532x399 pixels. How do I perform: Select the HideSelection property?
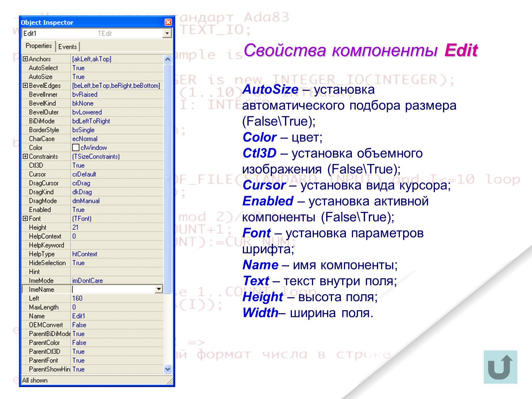(47, 263)
